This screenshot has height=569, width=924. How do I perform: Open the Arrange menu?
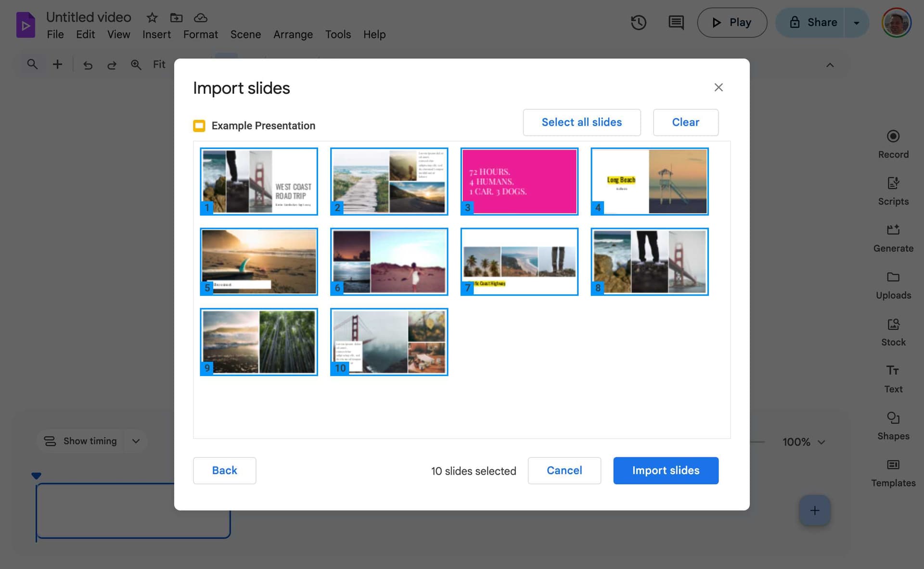293,35
